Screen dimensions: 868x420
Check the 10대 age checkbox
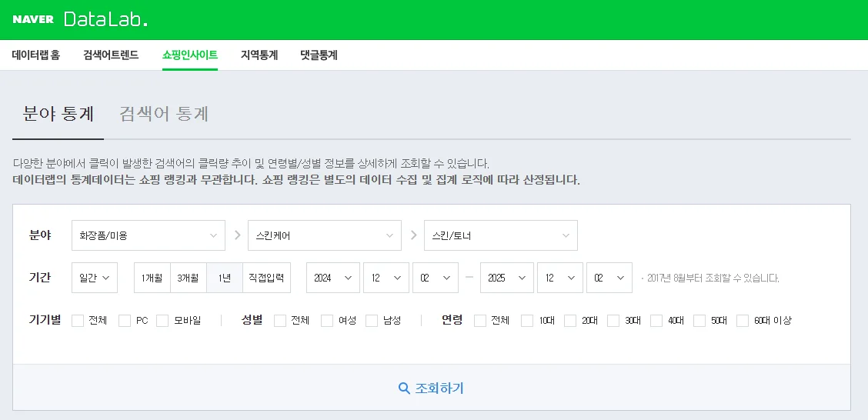[528, 321]
